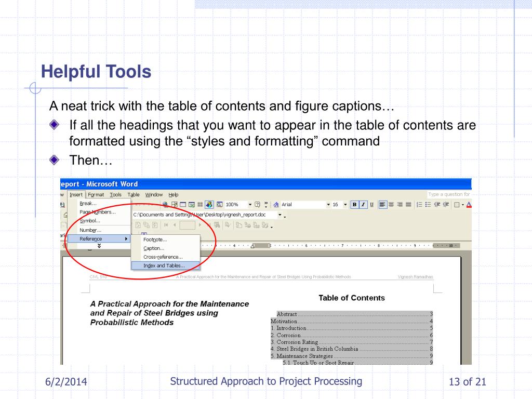The image size is (532, 399).
Task: Click '3. Corrosion Rating' contents entry
Action: pyautogui.click(x=352, y=342)
